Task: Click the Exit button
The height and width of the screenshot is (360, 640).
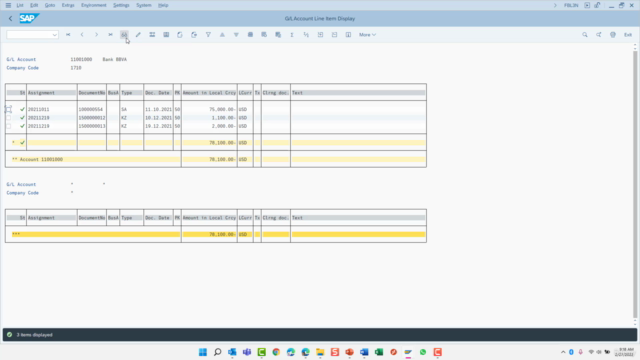Action: tap(628, 35)
